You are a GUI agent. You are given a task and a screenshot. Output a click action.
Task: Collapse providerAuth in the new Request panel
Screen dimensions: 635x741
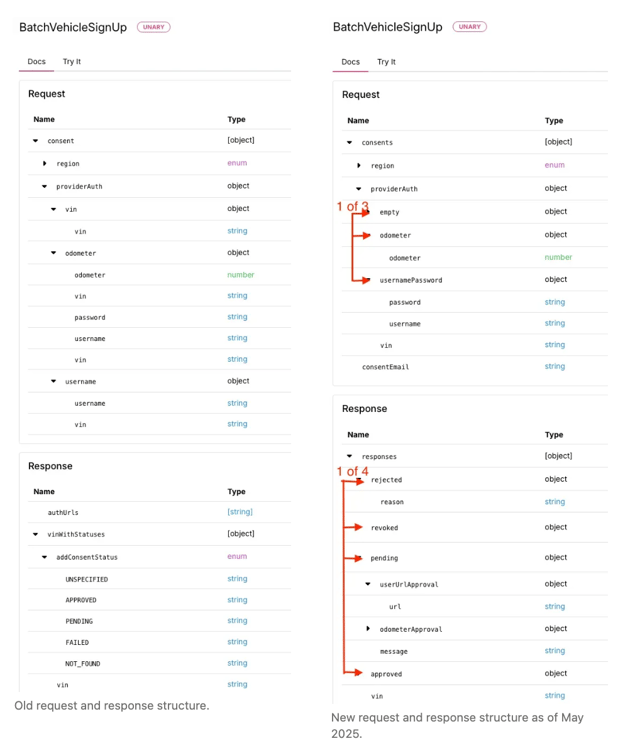tap(359, 189)
